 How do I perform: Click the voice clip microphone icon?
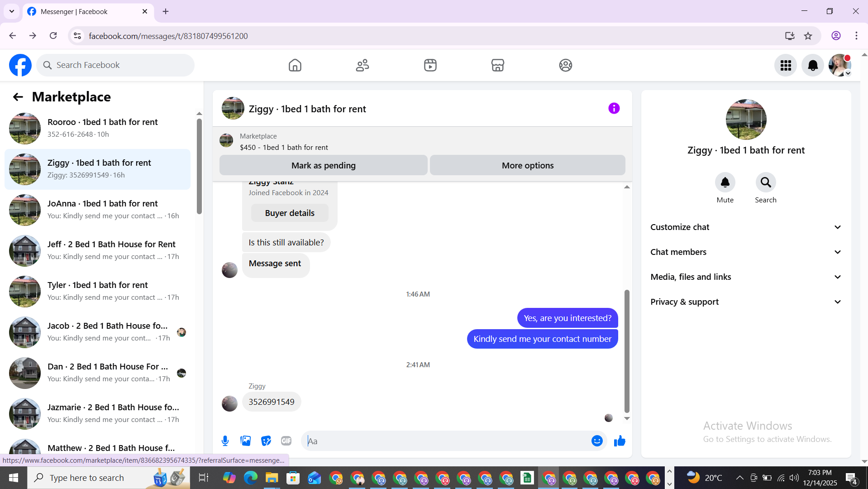[x=225, y=441]
